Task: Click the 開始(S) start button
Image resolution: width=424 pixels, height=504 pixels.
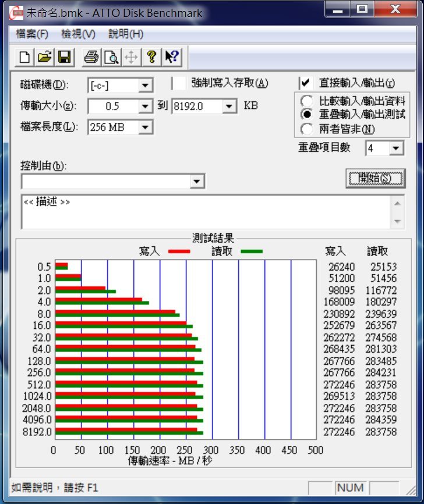Action: pos(376,178)
